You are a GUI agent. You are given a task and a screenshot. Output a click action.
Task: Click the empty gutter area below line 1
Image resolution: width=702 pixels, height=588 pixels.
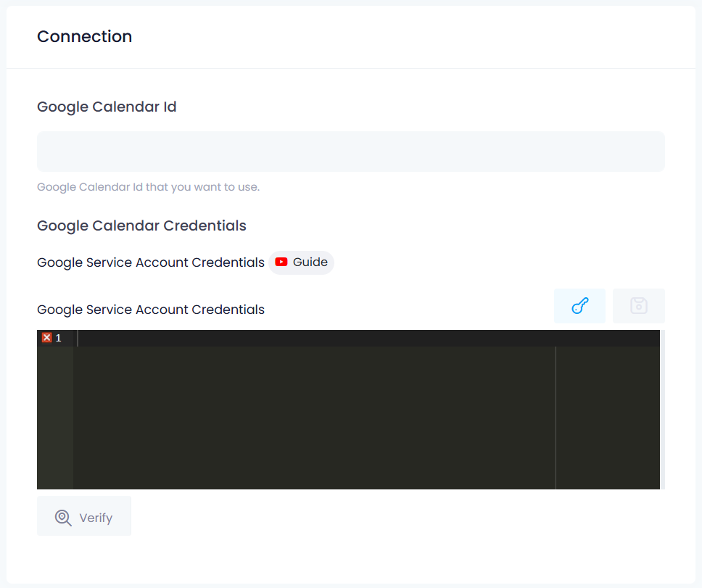click(54, 417)
